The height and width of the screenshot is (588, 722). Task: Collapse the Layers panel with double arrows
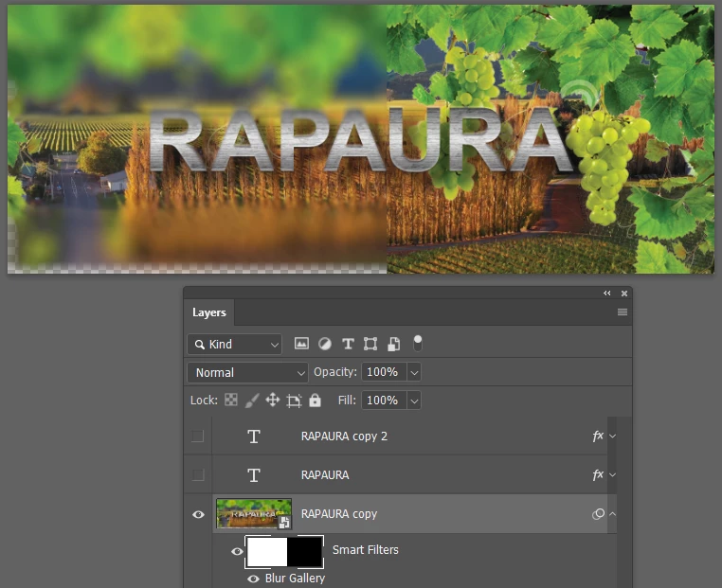pos(607,294)
